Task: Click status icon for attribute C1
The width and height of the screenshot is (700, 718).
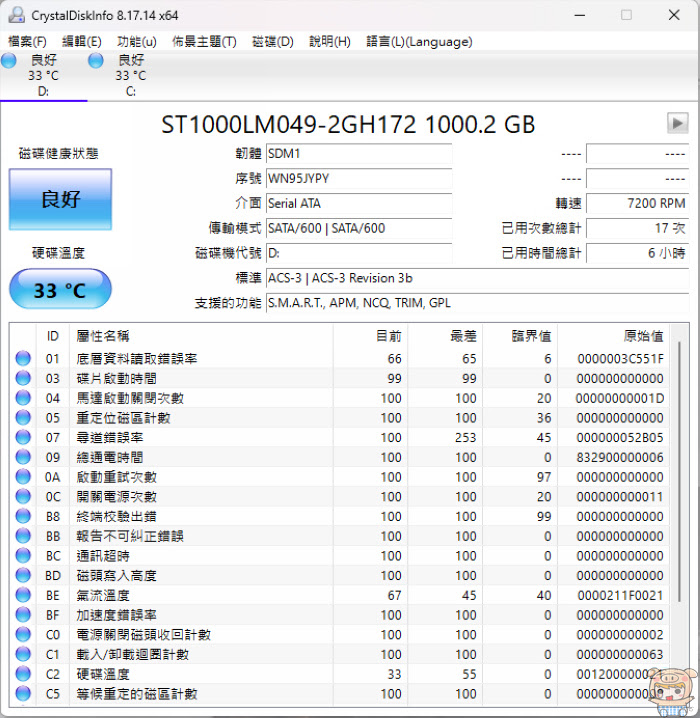Action: [x=23, y=653]
